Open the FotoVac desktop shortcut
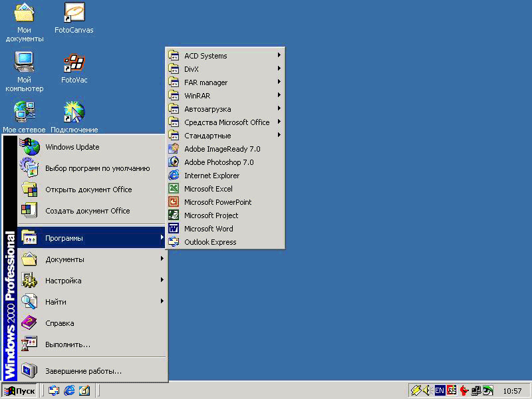The height and width of the screenshot is (399, 532). pyautogui.click(x=74, y=68)
